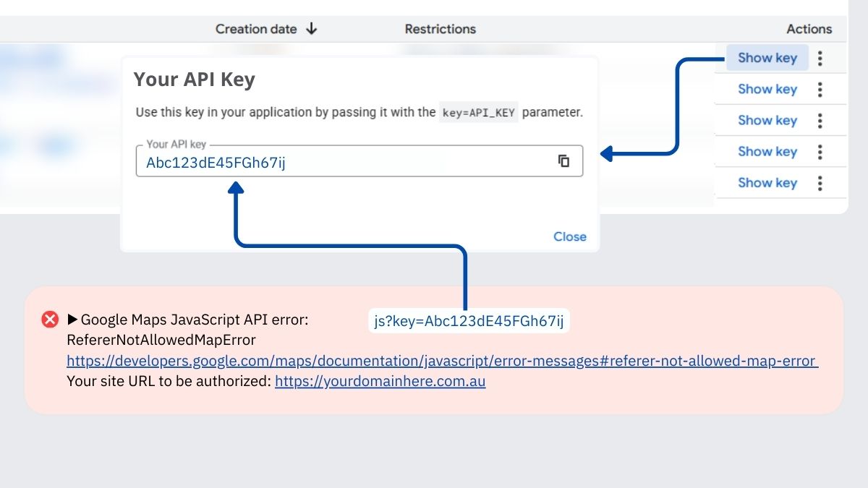The height and width of the screenshot is (488, 868).
Task: Open the referer-not-allowed error documentation link
Action: pyautogui.click(x=441, y=361)
